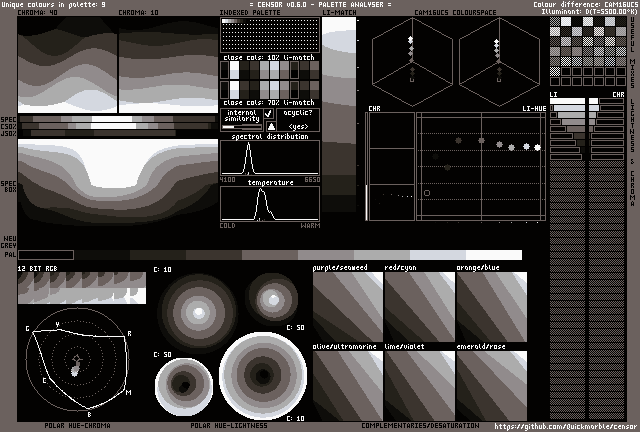Click the internal similarity checkmark icon

pos(269,113)
